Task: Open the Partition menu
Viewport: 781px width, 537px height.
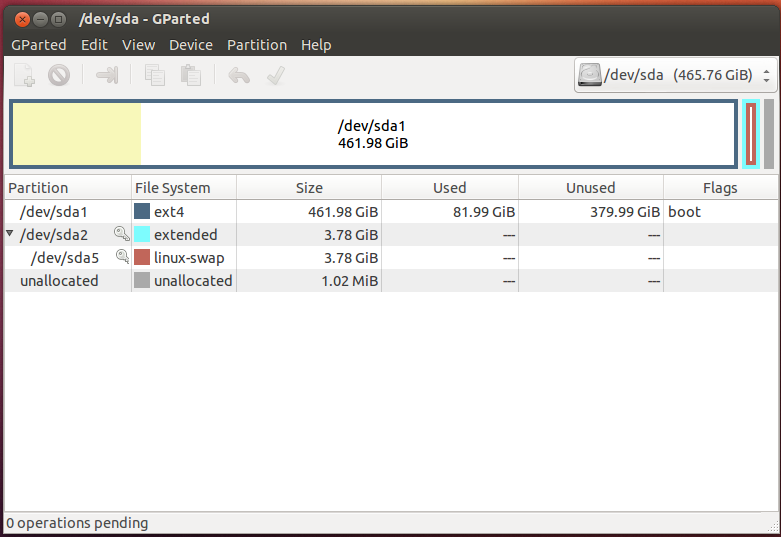Action: click(256, 45)
